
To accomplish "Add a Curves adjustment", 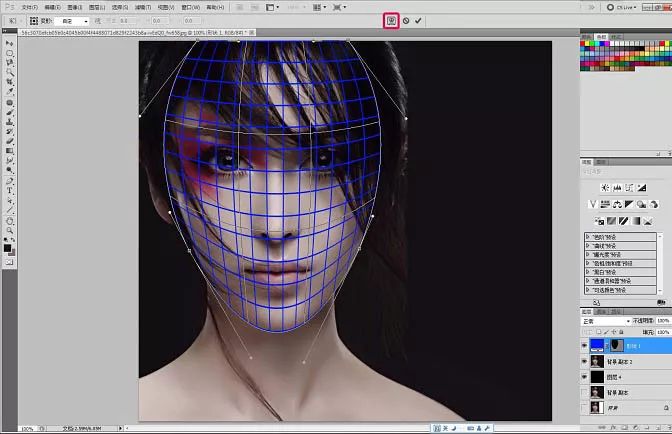I will [629, 188].
